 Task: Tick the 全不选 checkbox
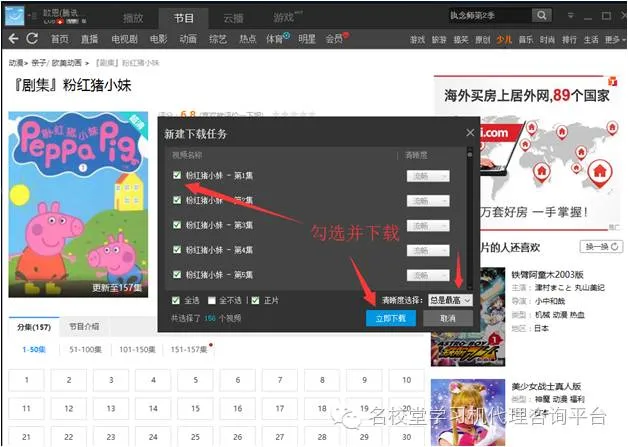212,300
